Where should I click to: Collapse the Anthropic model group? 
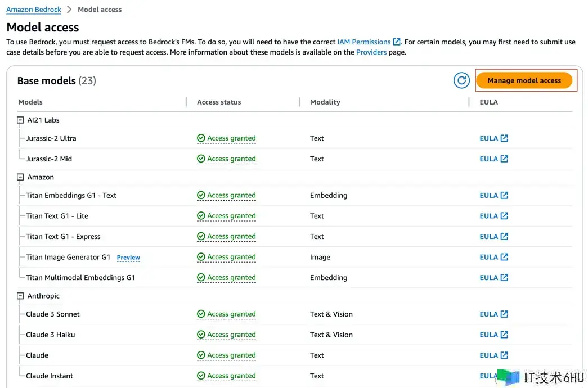click(x=21, y=296)
